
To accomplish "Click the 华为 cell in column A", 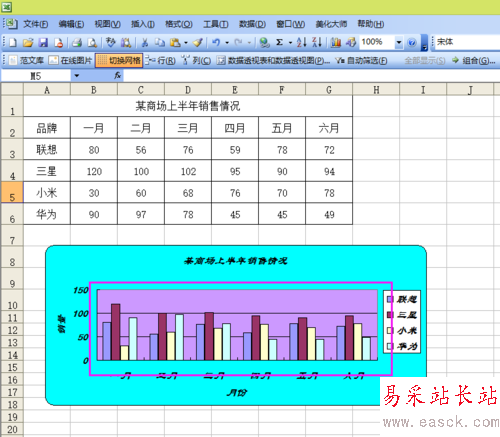I will [x=47, y=214].
